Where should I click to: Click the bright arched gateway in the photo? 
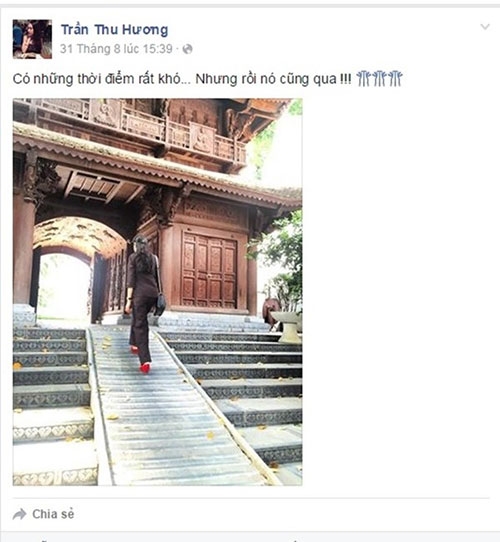[x=63, y=287]
